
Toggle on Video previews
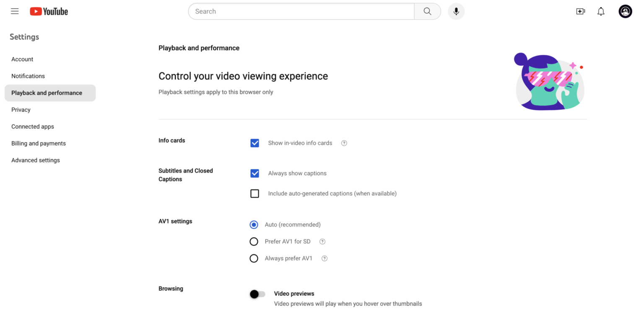pos(257,294)
